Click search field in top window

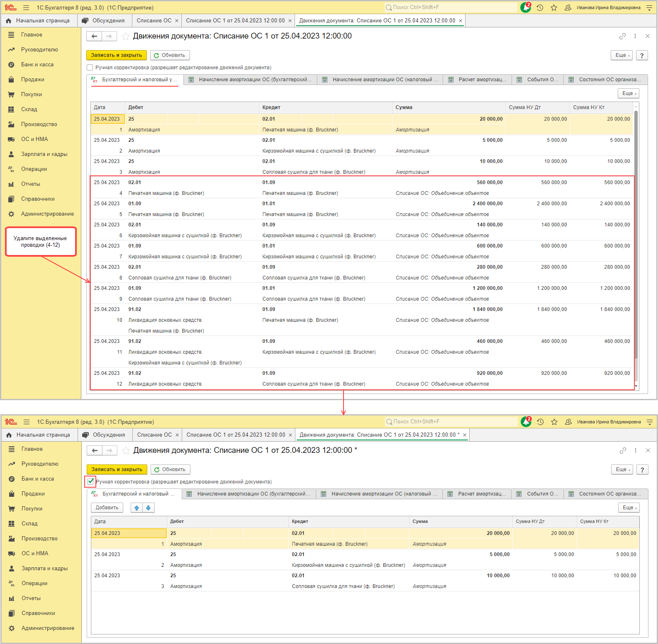coord(451,7)
